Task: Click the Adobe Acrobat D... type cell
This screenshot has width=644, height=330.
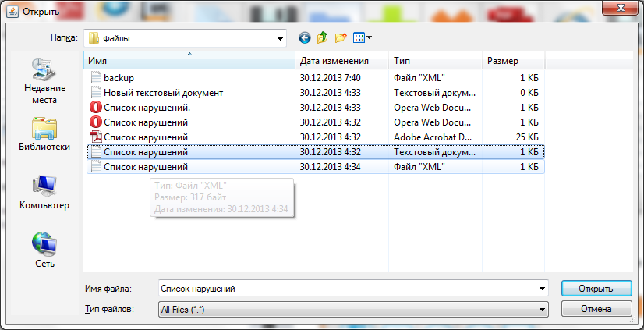Action: click(434, 137)
